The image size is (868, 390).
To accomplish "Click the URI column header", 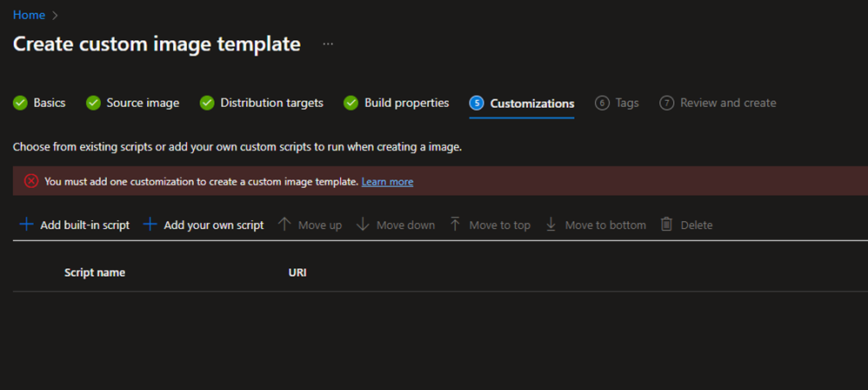I will point(297,272).
